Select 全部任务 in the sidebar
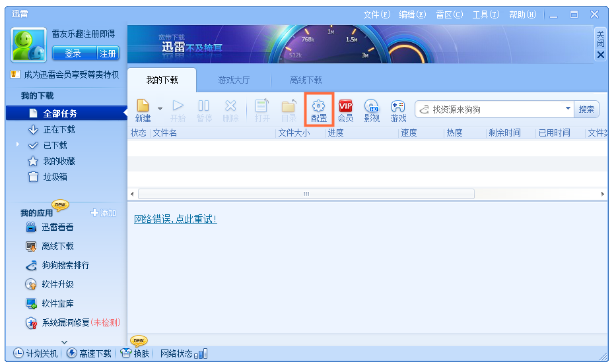This screenshot has height=364, width=616. pyautogui.click(x=67, y=113)
